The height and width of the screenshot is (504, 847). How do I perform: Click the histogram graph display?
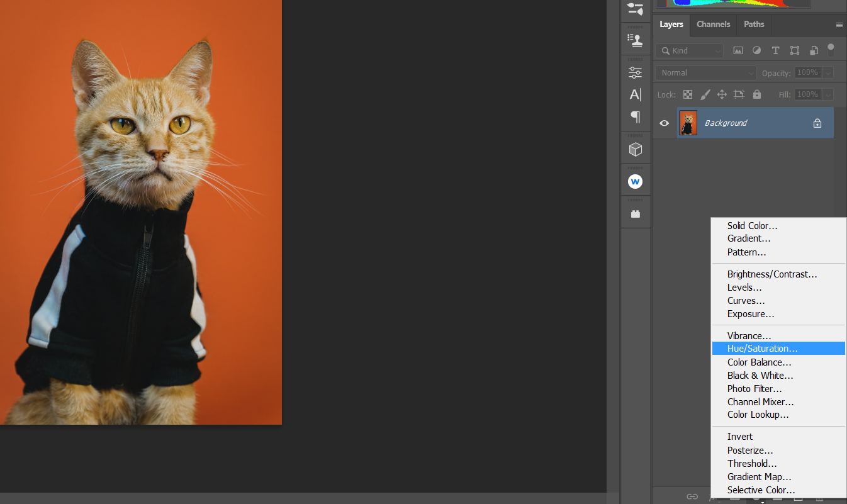coord(732,3)
